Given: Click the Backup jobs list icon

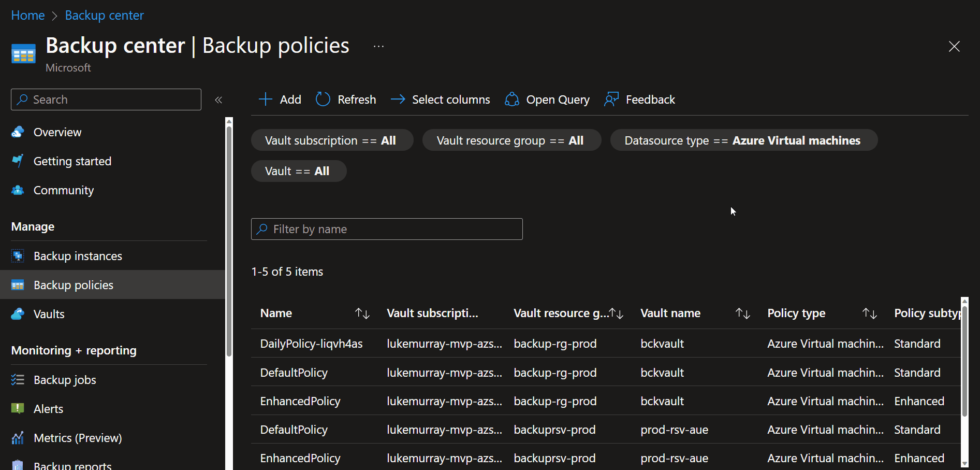Looking at the screenshot, I should coord(18,380).
